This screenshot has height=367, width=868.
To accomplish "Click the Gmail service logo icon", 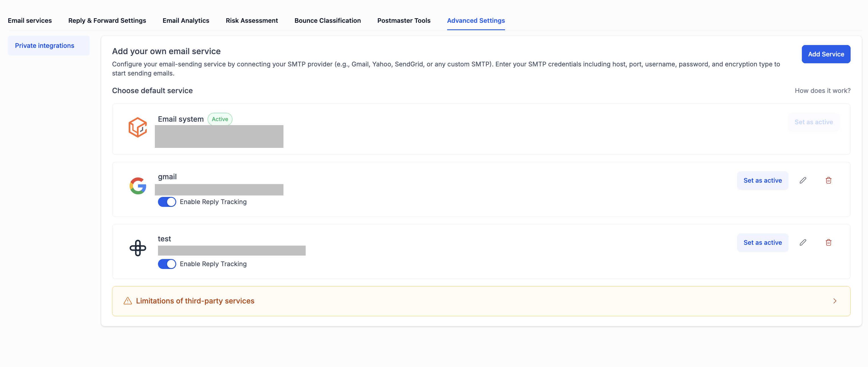I will tap(137, 185).
